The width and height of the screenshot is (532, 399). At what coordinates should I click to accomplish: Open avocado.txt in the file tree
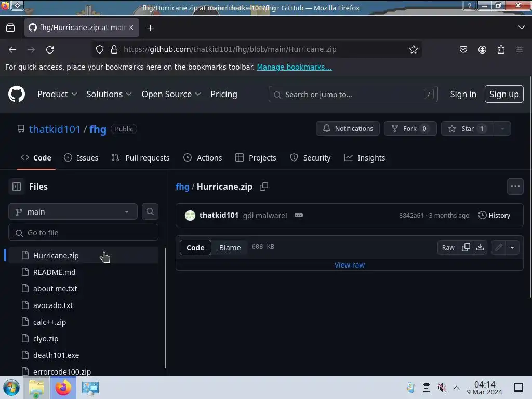tap(83, 305)
